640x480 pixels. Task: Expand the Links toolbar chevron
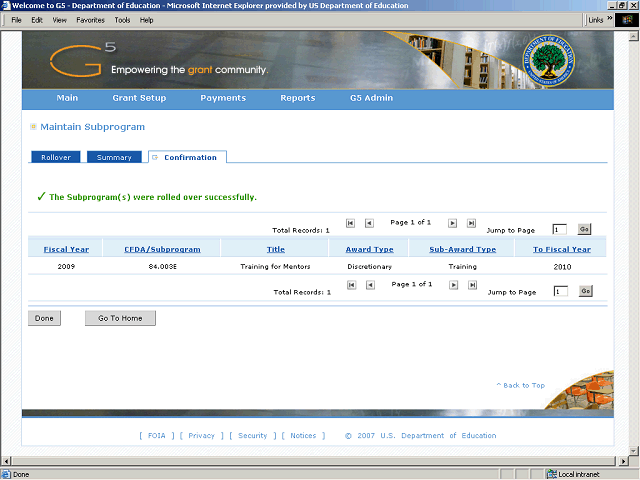[x=609, y=18]
